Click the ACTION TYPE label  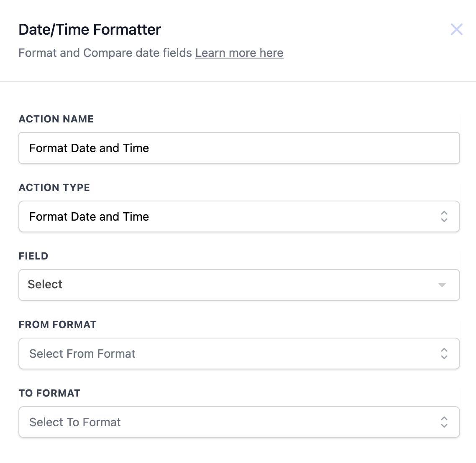[54, 188]
